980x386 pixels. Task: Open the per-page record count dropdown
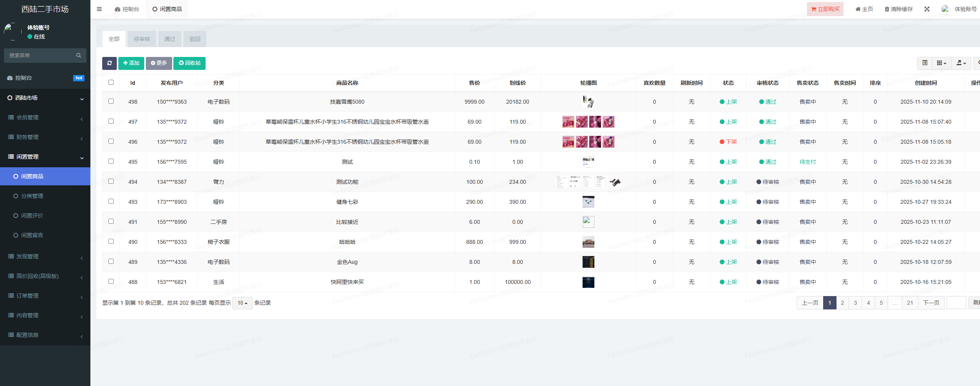[243, 303]
